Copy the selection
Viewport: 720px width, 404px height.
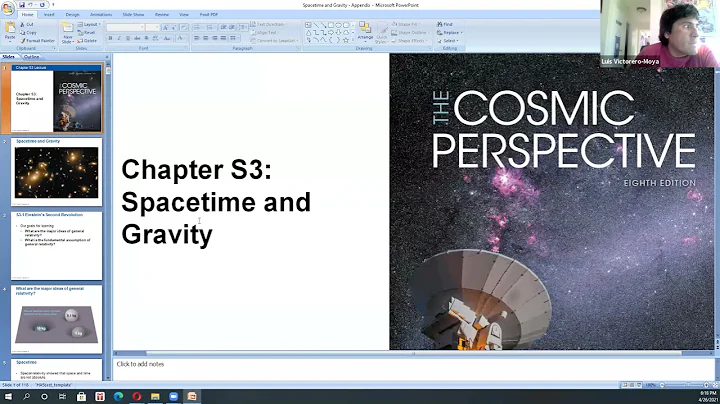point(28,33)
